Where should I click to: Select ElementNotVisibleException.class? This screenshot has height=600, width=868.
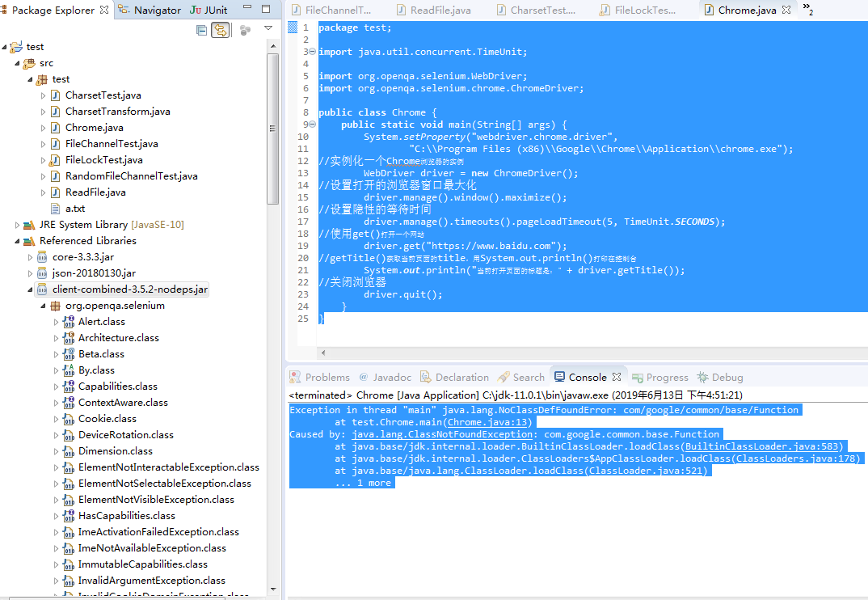point(156,500)
